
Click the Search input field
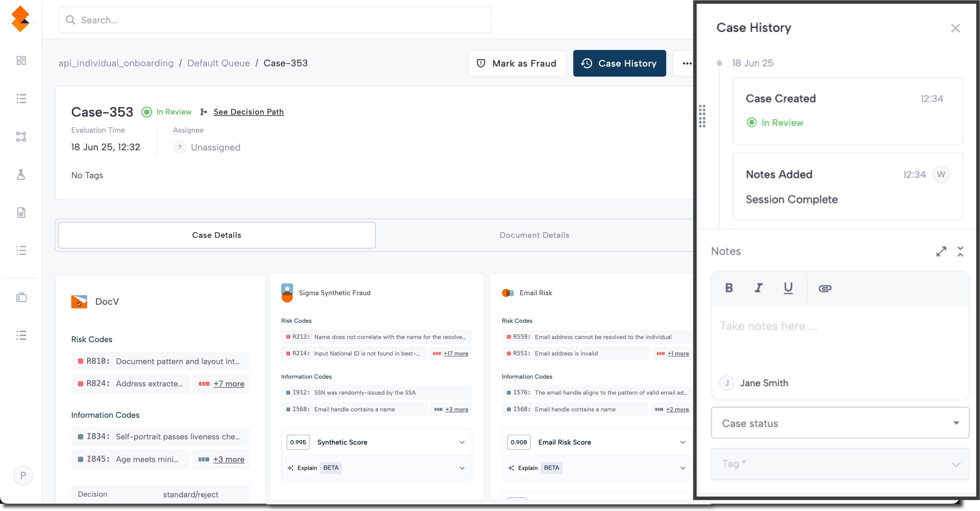[275, 20]
